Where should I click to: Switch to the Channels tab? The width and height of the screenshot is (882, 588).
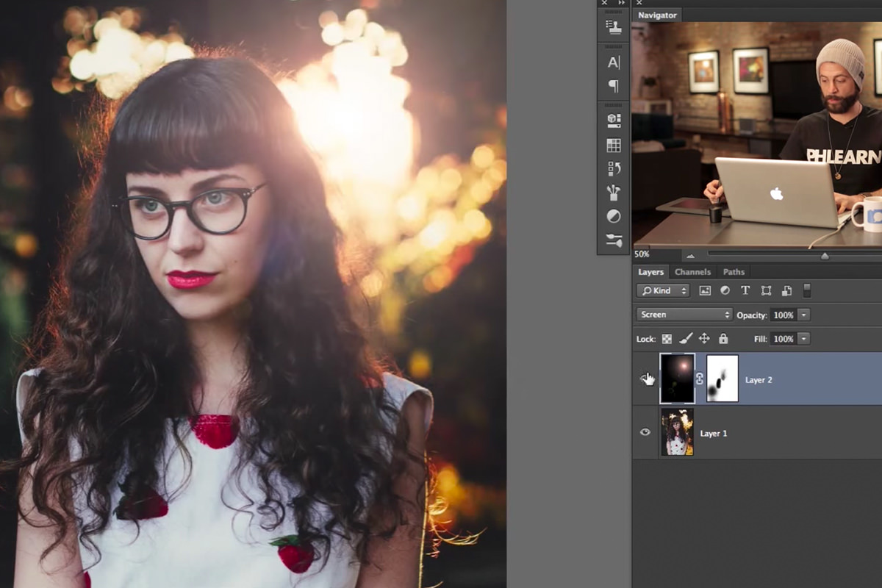pos(692,272)
